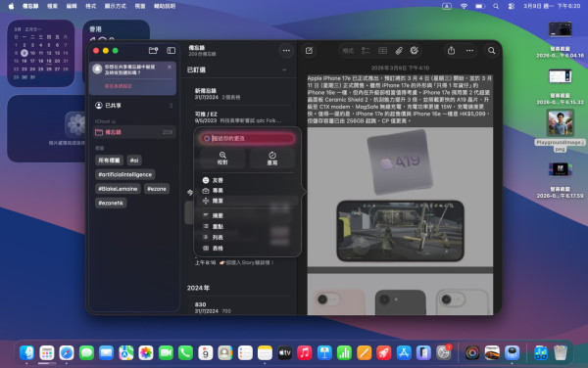Image resolution: width=588 pixels, height=368 pixels.
Task: Click the A19 chip image in note
Action: 401,162
